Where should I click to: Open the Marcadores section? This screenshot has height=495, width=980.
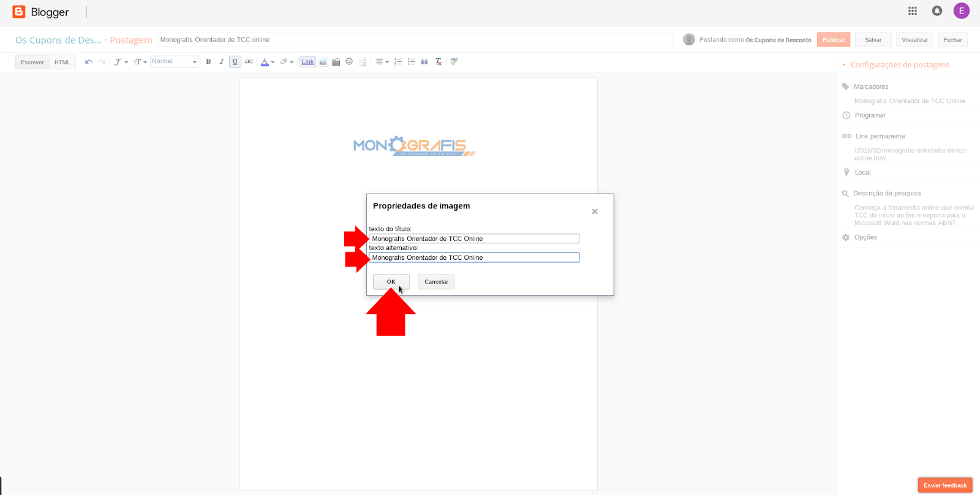point(871,86)
